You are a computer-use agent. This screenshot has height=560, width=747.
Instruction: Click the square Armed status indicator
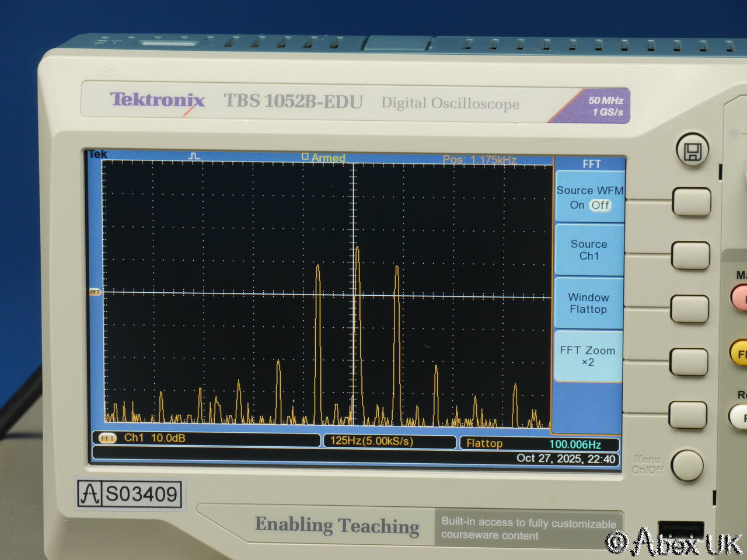click(x=305, y=157)
